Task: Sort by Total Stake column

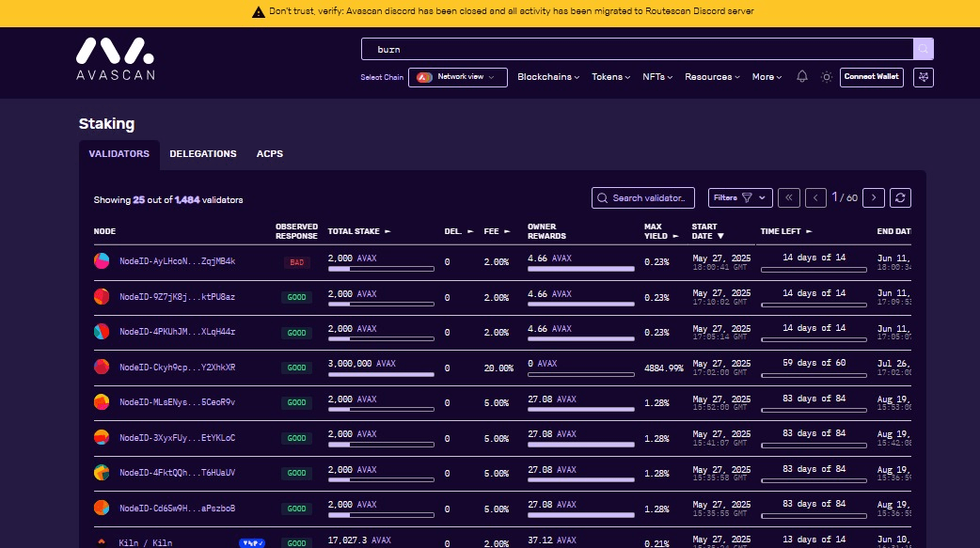Action: point(358,231)
